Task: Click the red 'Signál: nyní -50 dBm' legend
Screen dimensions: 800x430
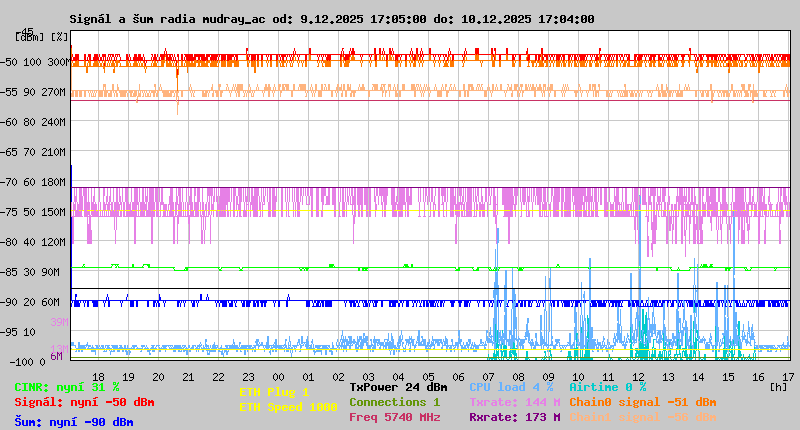Action: coord(84,402)
